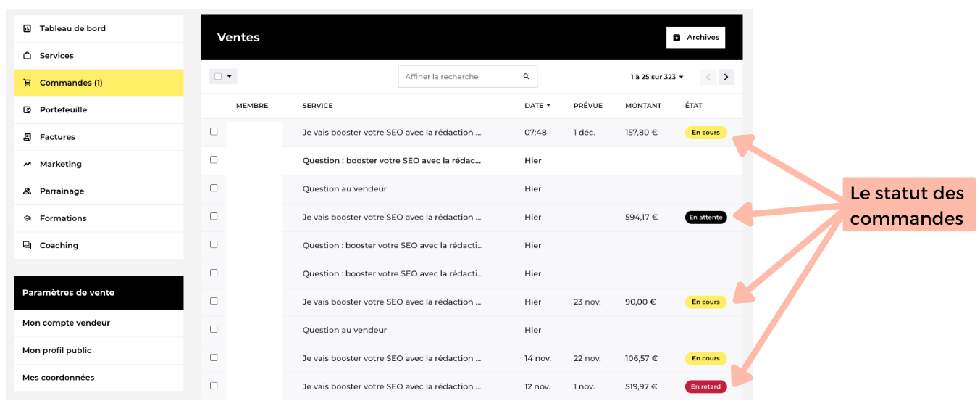Click the 23 nov. planned date cell
This screenshot has height=406, width=980.
click(x=587, y=302)
